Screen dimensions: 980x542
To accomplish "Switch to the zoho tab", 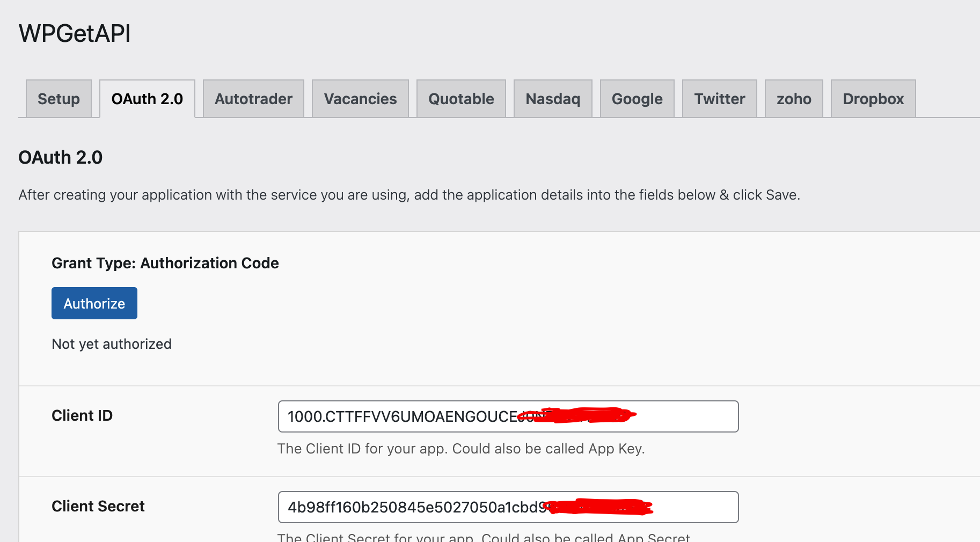I will [x=793, y=99].
